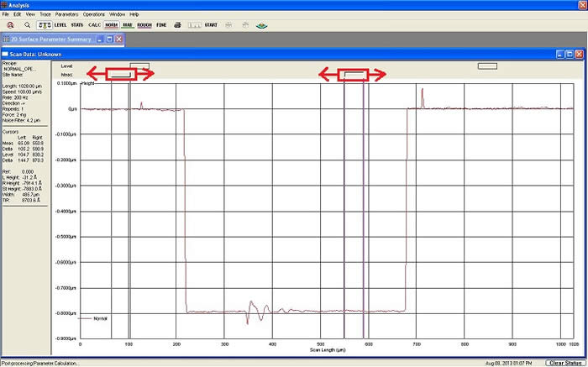Grab the left Meas cursor handle
The width and height of the screenshot is (588, 367).
point(121,74)
